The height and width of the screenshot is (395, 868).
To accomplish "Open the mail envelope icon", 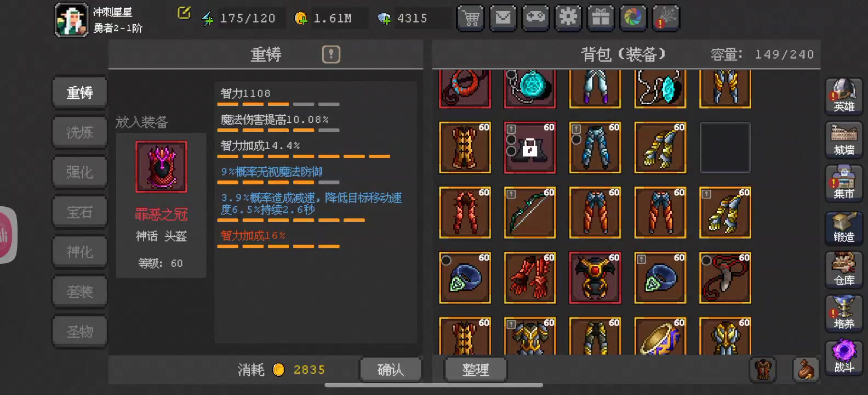I will click(503, 18).
